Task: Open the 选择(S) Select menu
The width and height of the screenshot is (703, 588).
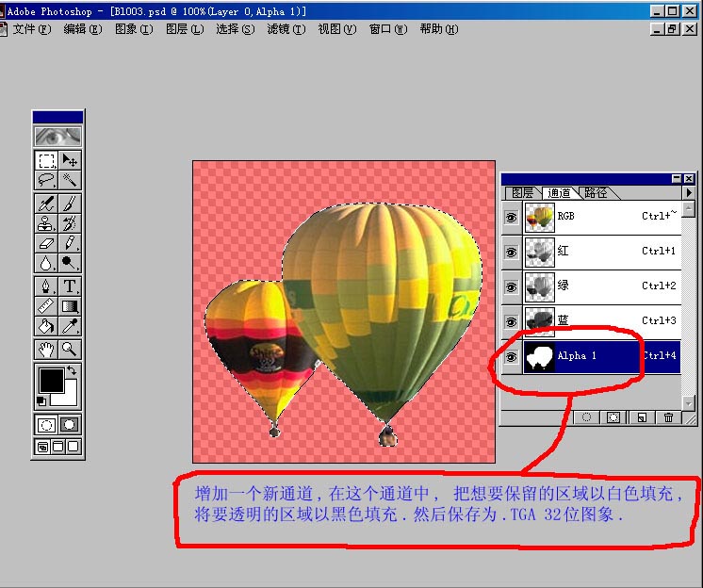Action: 236,29
